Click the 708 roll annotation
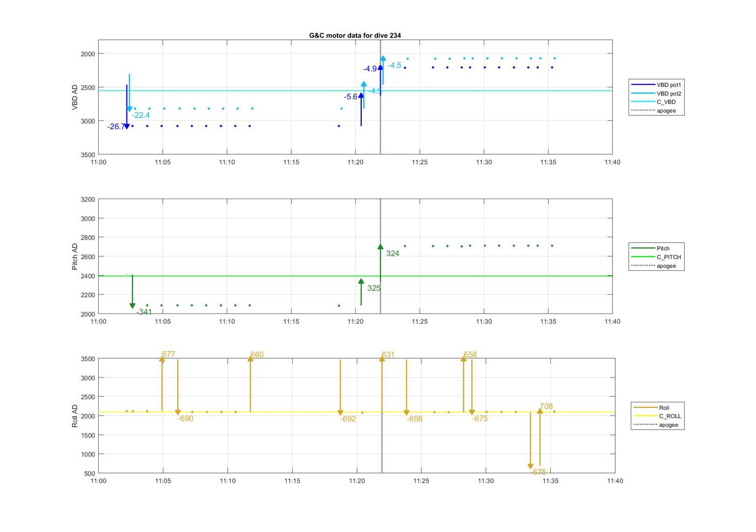756x532 pixels. coord(546,406)
